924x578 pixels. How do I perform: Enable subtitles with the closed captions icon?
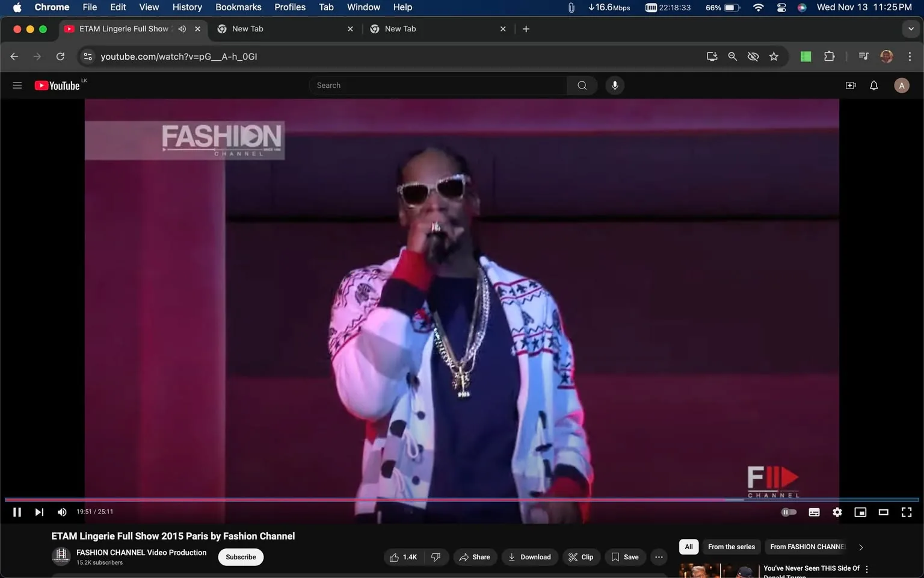(x=814, y=512)
